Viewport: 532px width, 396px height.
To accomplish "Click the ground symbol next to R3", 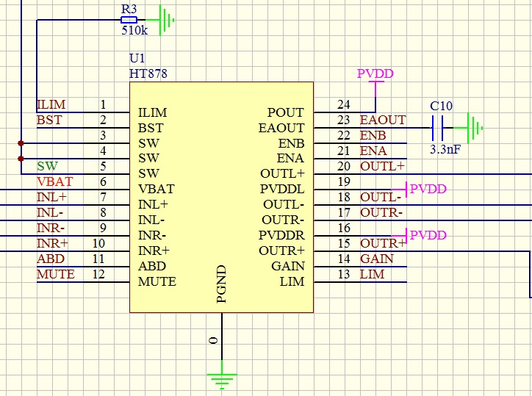I will tap(166, 20).
